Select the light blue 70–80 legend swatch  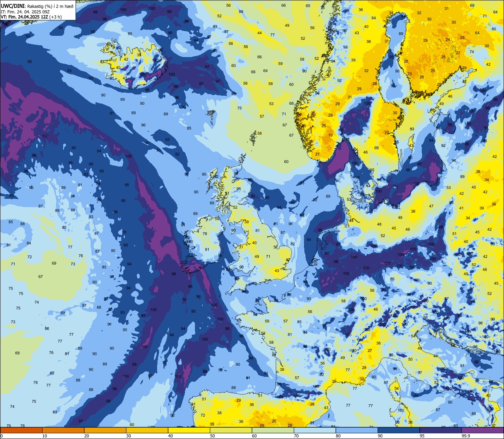pos(315,430)
